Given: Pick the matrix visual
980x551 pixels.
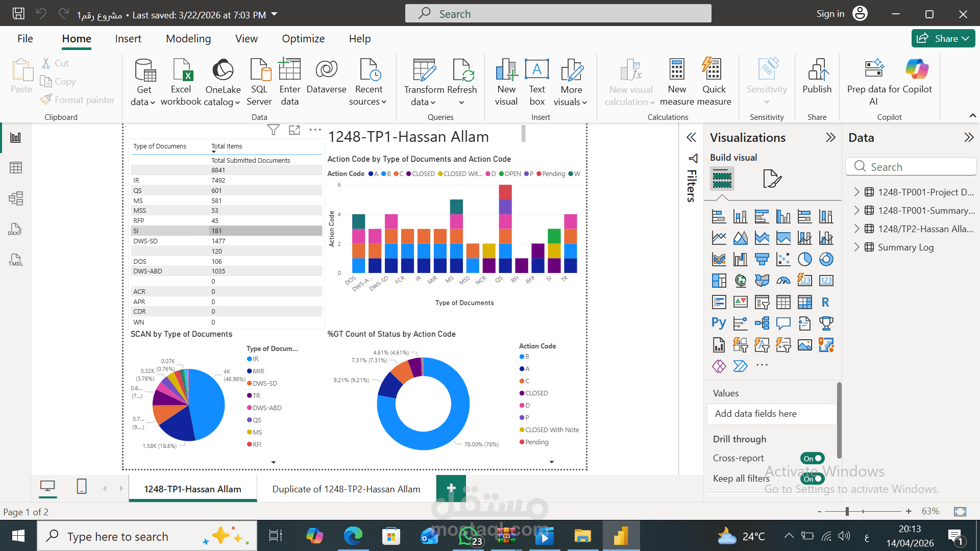Looking at the screenshot, I should (x=804, y=302).
